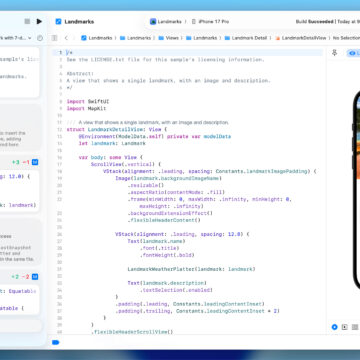Select the selectable preview mode icon
The width and height of the screenshot is (360, 360).
point(345,327)
